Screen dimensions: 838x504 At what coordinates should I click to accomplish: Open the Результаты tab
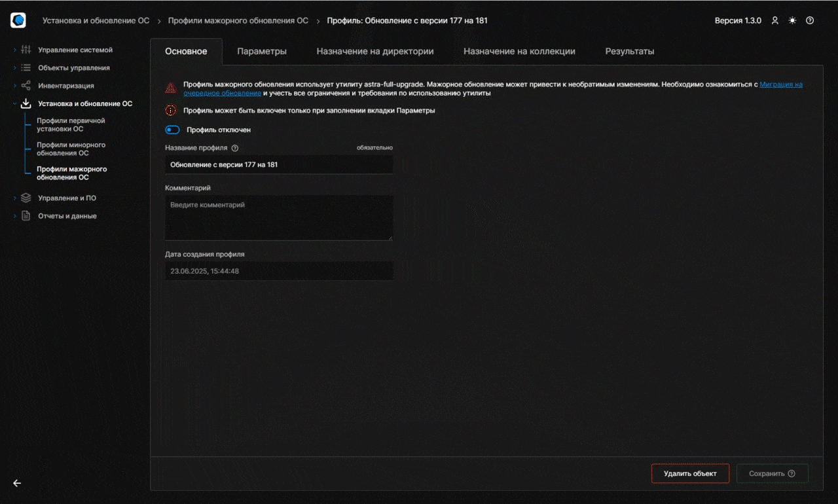point(629,50)
